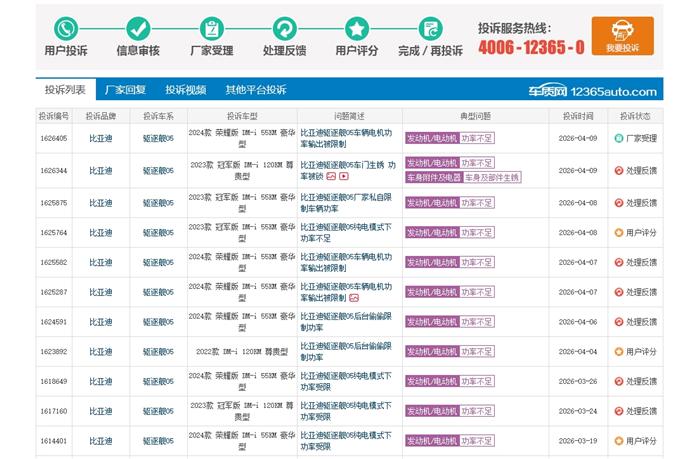The image size is (700, 459).
Task: Open complaint description for 1623892 后台偷偷限制功率
Action: coord(345,351)
